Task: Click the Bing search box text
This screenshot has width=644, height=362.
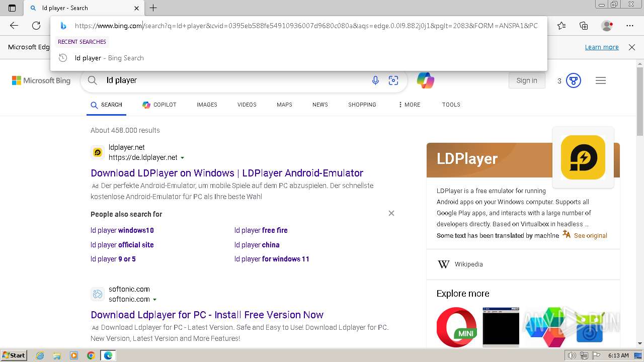Action: coord(122,80)
